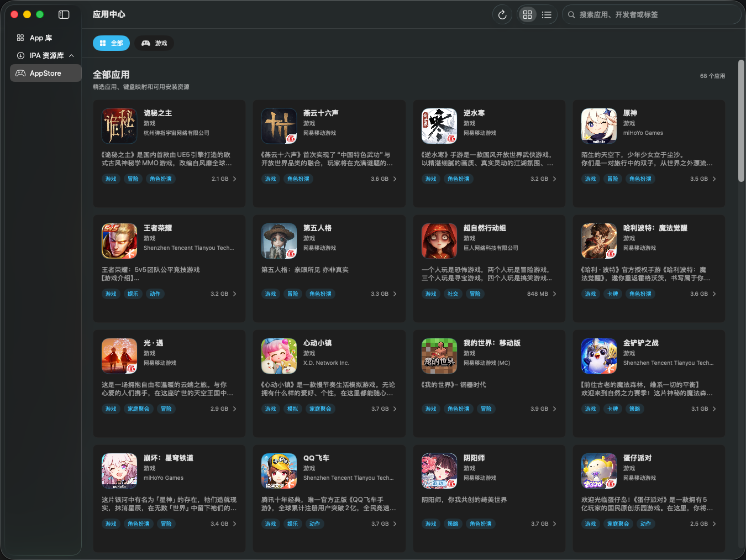Select AppStore in sidebar
The height and width of the screenshot is (560, 746).
(x=46, y=73)
